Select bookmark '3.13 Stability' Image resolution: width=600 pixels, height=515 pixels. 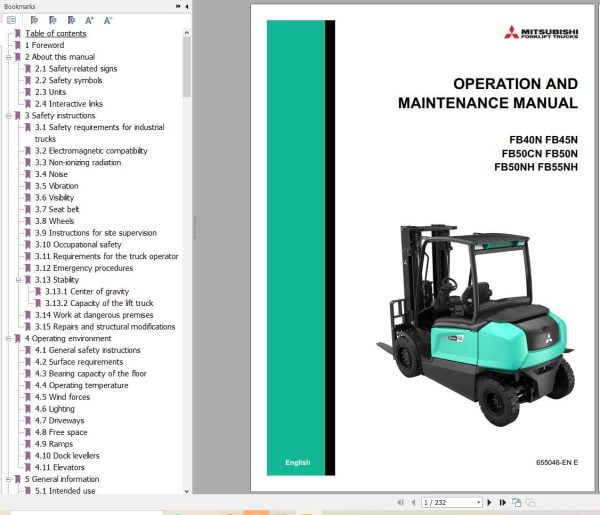[x=57, y=280]
